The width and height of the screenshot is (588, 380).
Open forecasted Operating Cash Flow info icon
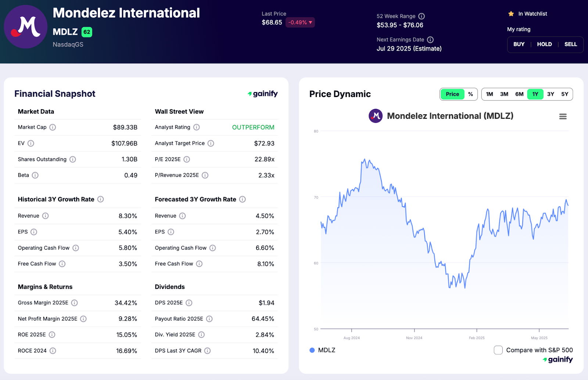click(x=212, y=248)
